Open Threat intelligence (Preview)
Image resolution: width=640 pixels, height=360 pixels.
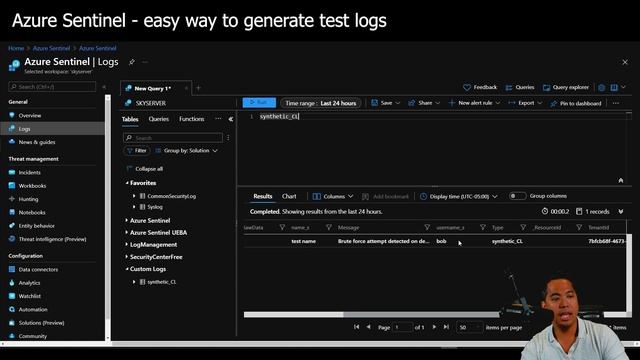pos(52,239)
